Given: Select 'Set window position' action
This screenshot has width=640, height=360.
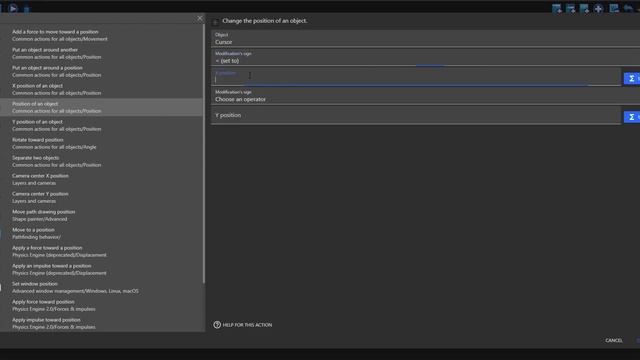Looking at the screenshot, I should pyautogui.click(x=101, y=287).
